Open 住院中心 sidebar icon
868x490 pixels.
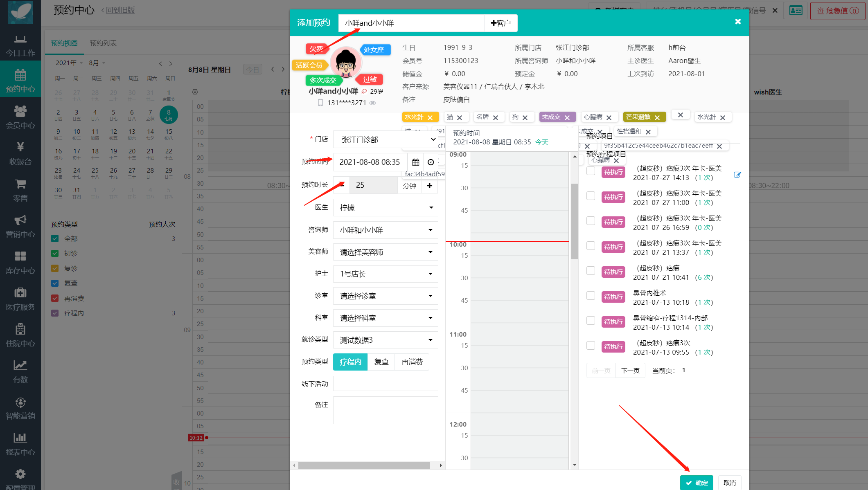point(20,329)
